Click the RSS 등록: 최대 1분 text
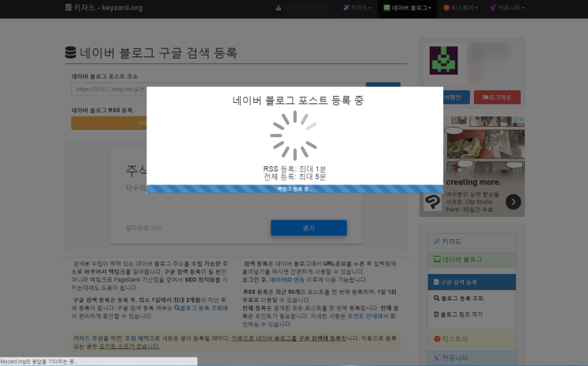 (294, 169)
